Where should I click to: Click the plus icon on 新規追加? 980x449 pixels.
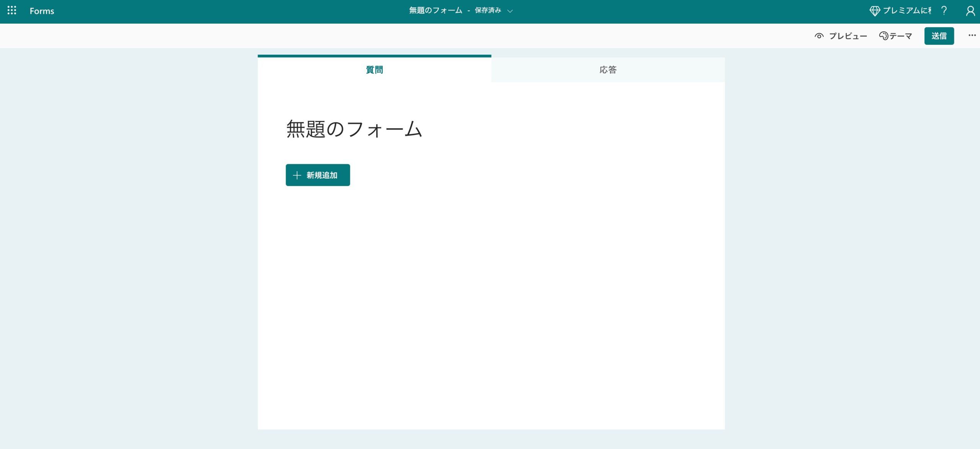(x=297, y=175)
